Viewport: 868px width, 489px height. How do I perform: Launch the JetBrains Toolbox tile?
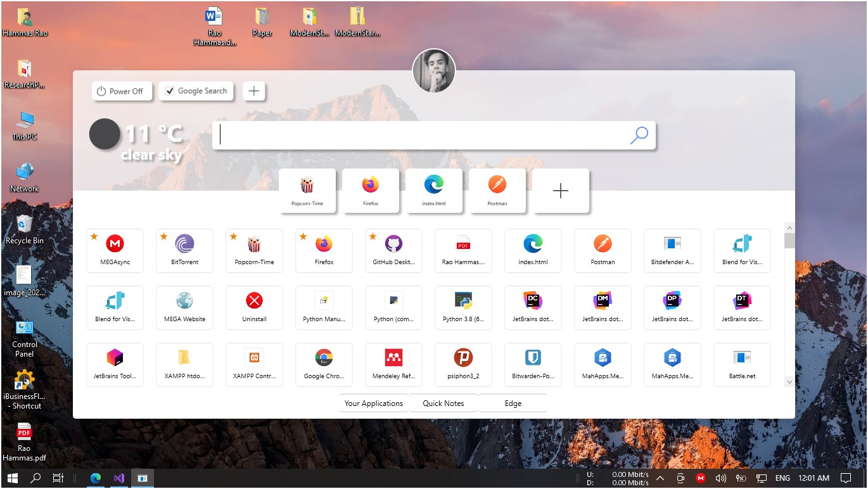[115, 364]
